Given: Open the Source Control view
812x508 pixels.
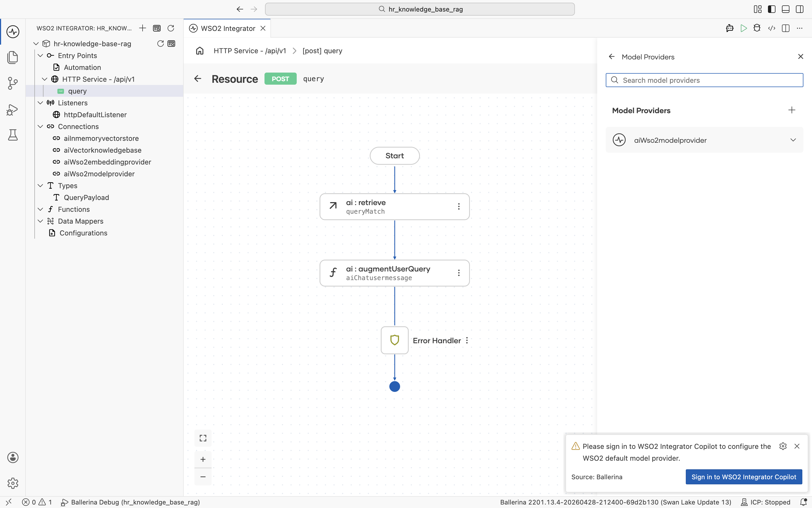Looking at the screenshot, I should coord(13,83).
